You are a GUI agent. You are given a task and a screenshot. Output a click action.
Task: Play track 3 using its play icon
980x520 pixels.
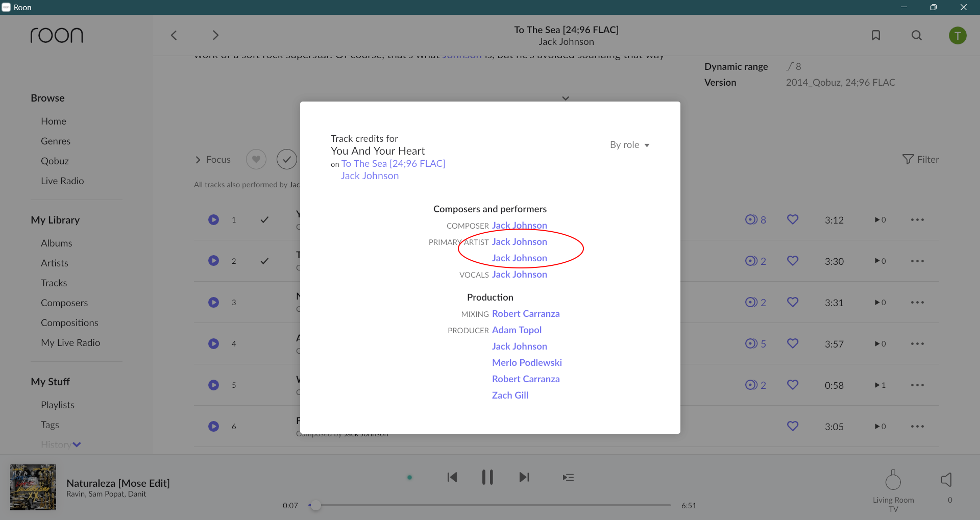pos(213,302)
